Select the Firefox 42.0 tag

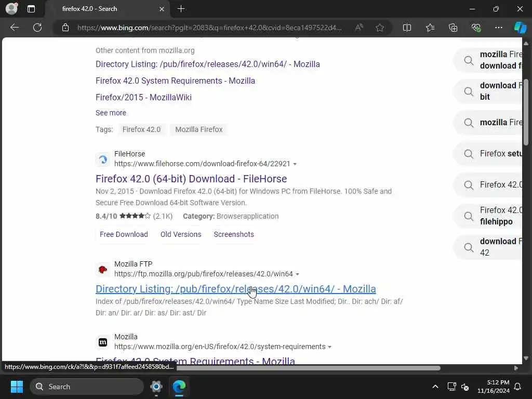pyautogui.click(x=141, y=129)
